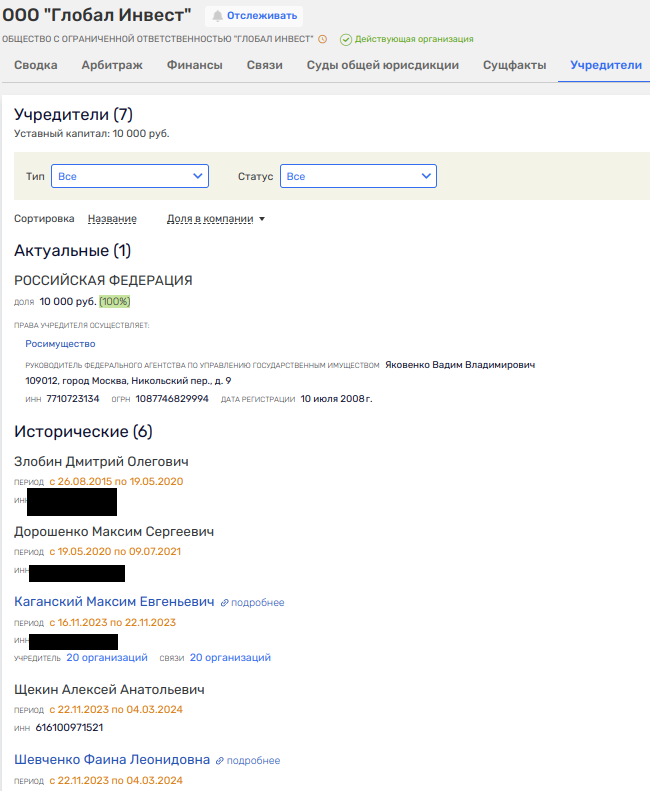Click the green checkmark status icon
The width and height of the screenshot is (650, 791).
click(346, 40)
